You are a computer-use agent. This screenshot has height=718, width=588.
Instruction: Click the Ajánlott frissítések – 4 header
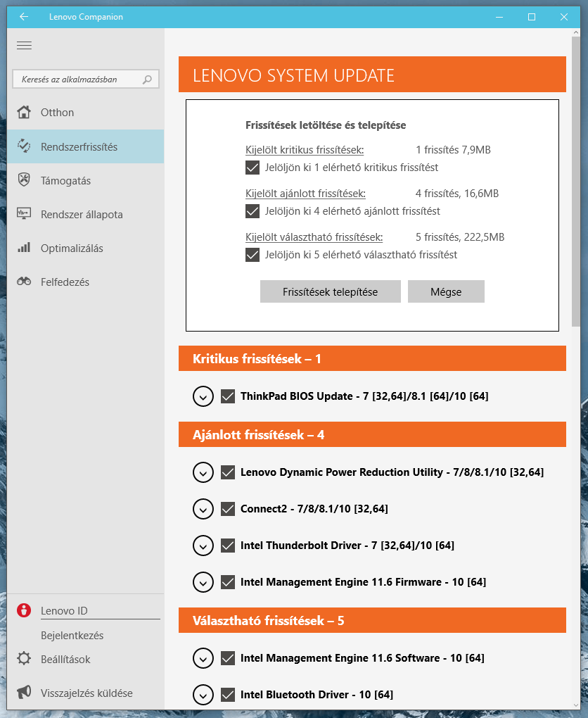click(372, 434)
